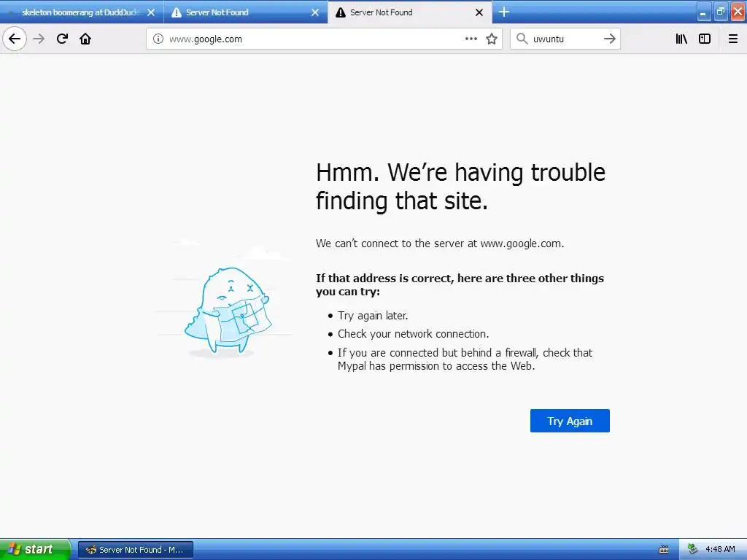Open page actions three-dots menu

click(471, 39)
